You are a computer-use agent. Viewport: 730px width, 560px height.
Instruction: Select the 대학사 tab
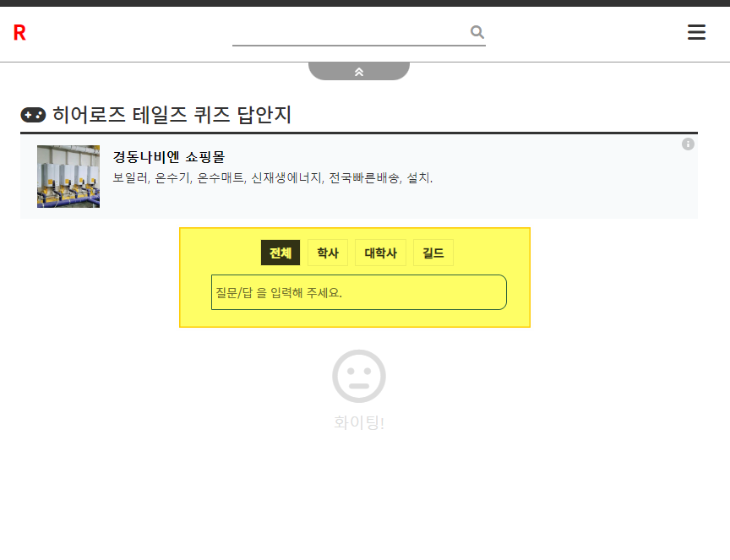click(380, 253)
